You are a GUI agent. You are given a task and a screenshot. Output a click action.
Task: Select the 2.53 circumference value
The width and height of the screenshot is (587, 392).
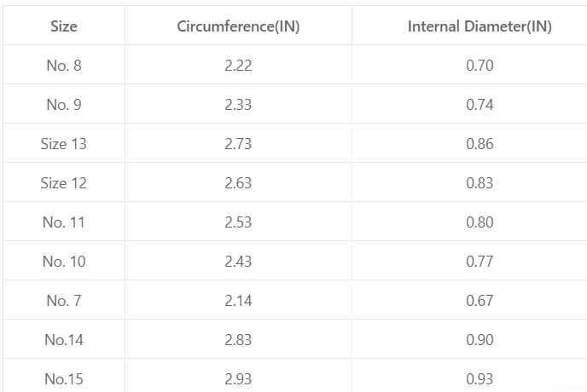coord(238,222)
